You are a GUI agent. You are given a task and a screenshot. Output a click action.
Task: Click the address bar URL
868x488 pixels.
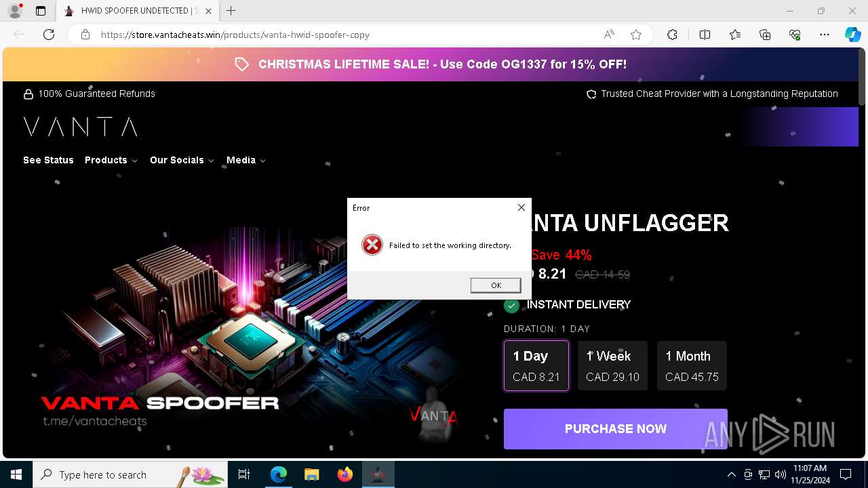(x=235, y=35)
